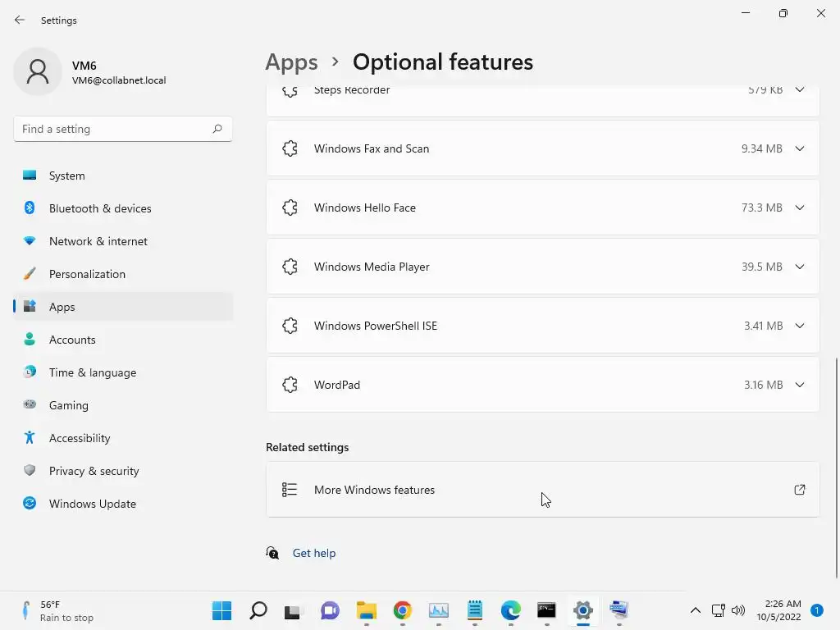Screen dimensions: 840x630
Task: Open Network & internet settings
Action: coord(123,241)
